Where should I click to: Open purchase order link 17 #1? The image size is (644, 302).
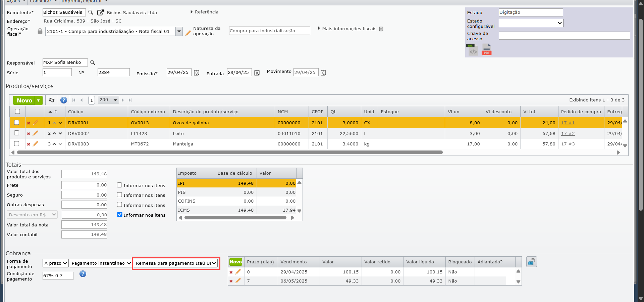pos(568,123)
